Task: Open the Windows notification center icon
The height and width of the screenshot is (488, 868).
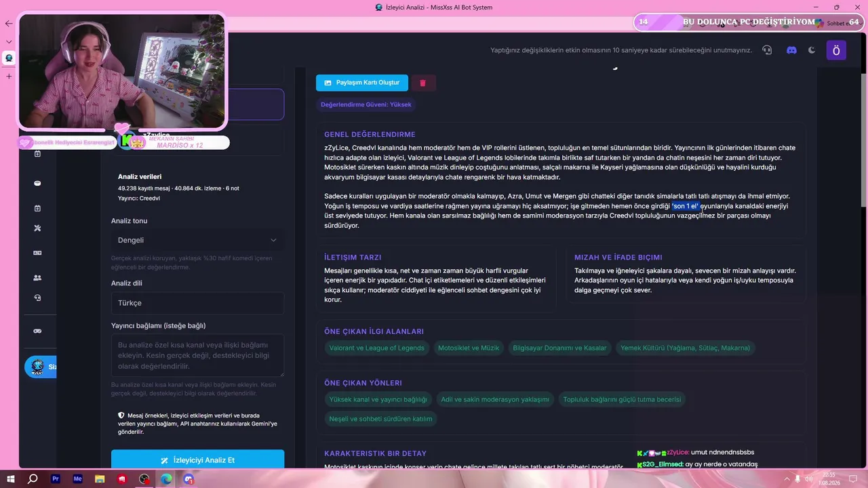Action: click(x=853, y=479)
